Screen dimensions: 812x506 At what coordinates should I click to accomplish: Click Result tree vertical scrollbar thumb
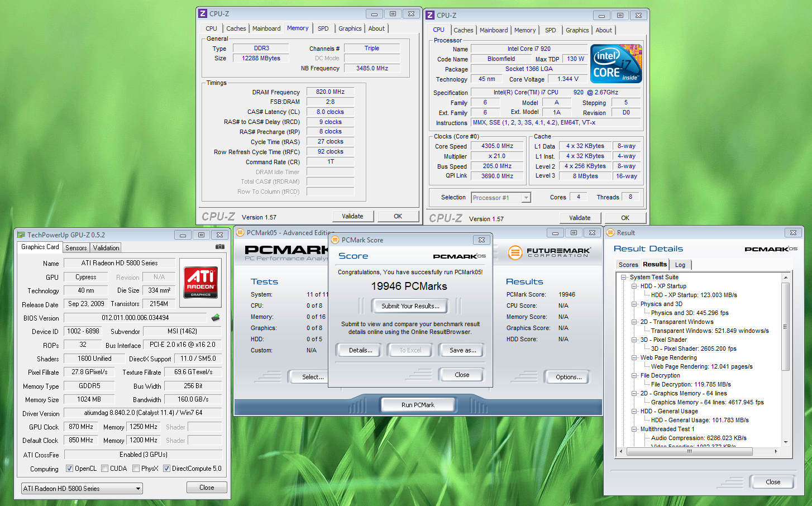click(785, 327)
